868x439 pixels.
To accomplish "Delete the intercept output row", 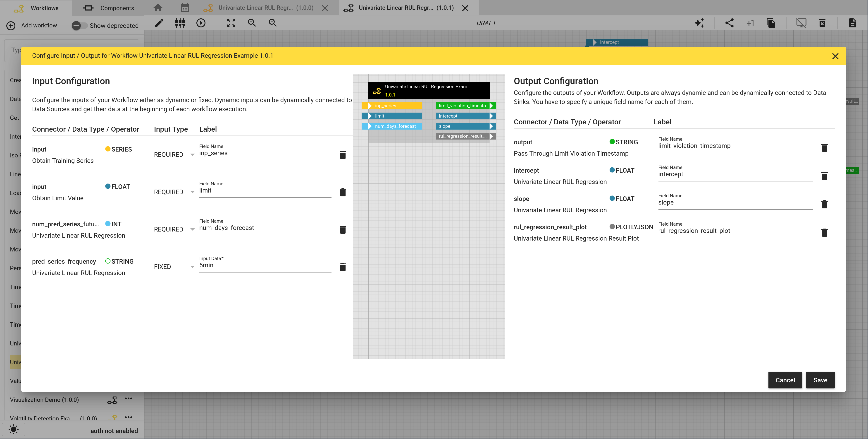I will tap(825, 176).
